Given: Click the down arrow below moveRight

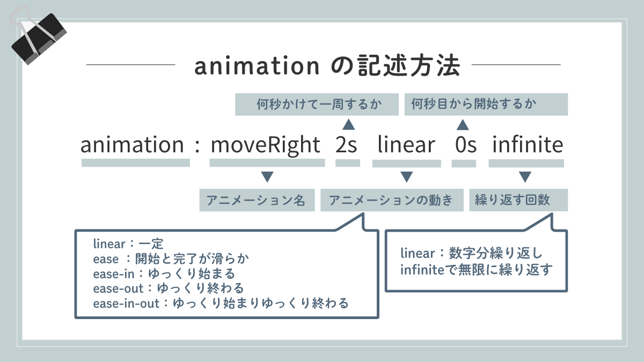Looking at the screenshot, I should coord(267,178).
